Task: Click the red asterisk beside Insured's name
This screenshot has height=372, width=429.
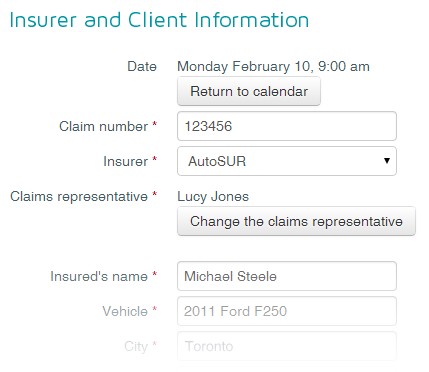Action: click(x=154, y=274)
